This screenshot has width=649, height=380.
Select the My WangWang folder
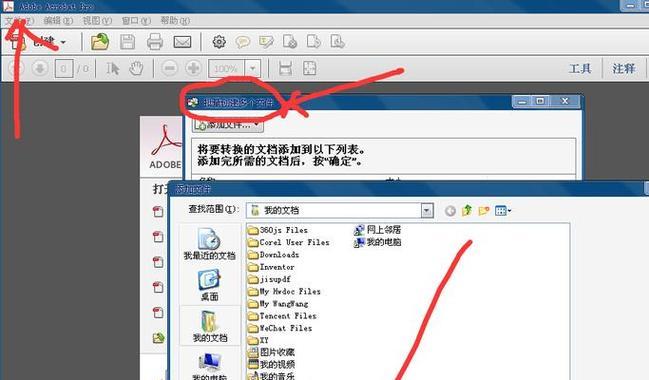pyautogui.click(x=278, y=304)
